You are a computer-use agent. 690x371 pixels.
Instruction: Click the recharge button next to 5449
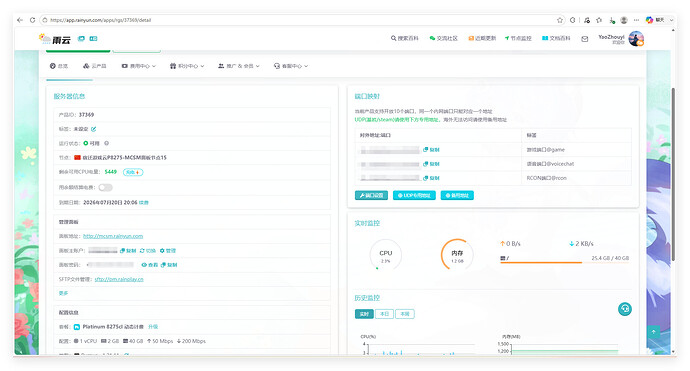pyautogui.click(x=133, y=172)
